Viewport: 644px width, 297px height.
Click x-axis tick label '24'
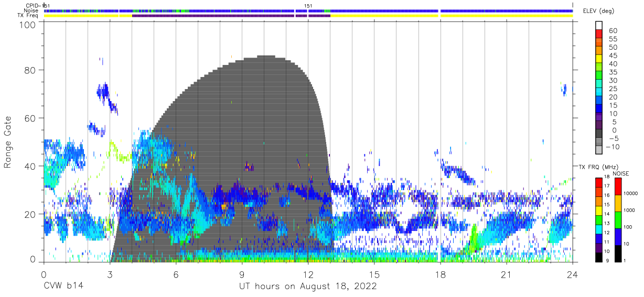573,274
